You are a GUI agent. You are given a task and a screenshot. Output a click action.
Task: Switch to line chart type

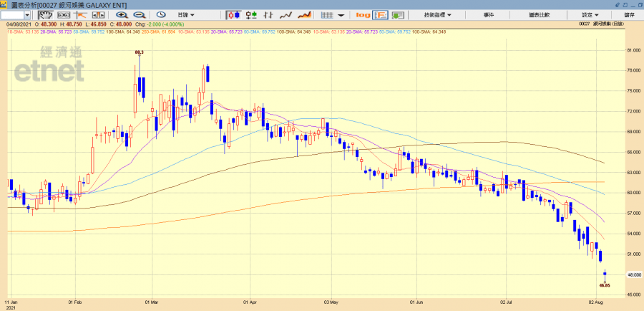click(285, 14)
